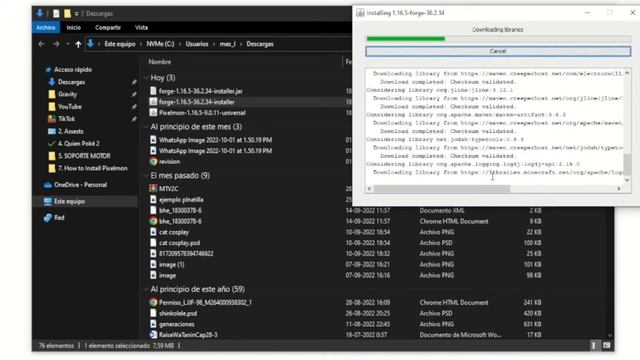Viewport: 640px width, 360px height.
Task: Click the log scroll left arrow
Action: (369, 189)
